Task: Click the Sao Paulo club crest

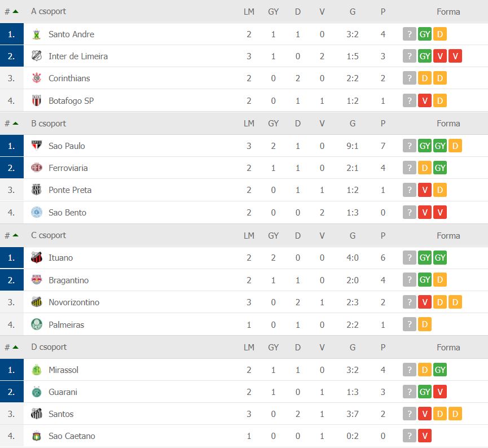Action: 37,146
